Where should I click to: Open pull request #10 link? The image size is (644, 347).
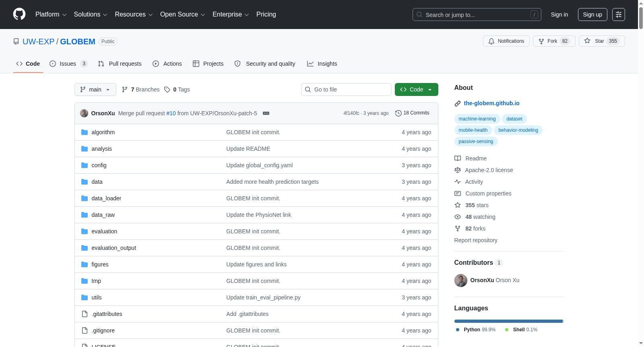171,113
